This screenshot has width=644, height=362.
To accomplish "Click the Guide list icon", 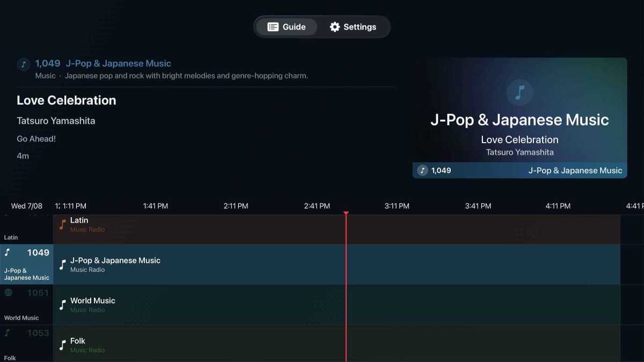I will pyautogui.click(x=273, y=27).
